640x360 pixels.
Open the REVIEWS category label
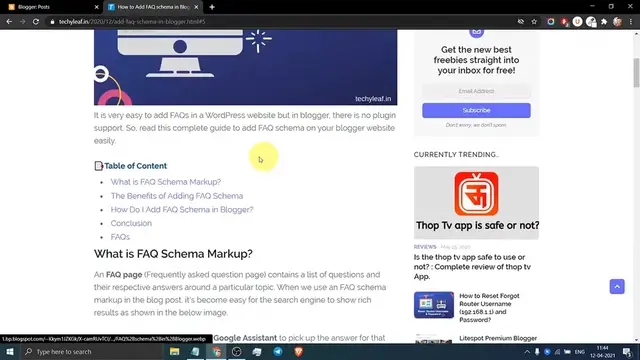(x=425, y=247)
